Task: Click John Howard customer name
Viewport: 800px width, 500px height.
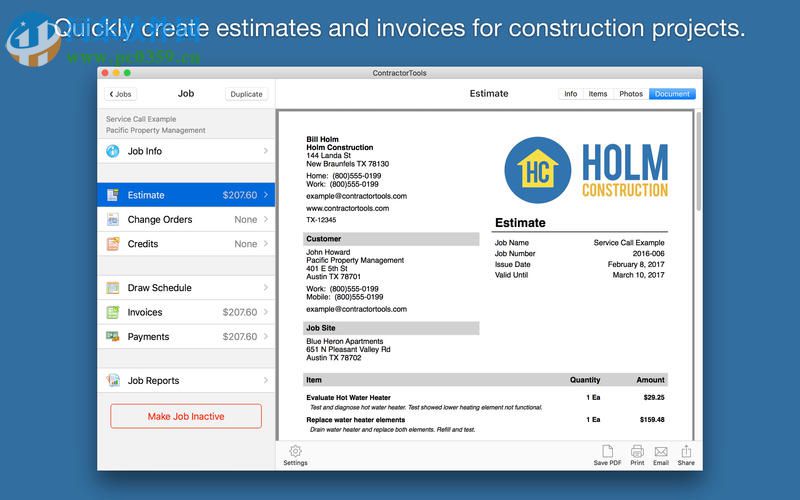Action: [x=328, y=252]
